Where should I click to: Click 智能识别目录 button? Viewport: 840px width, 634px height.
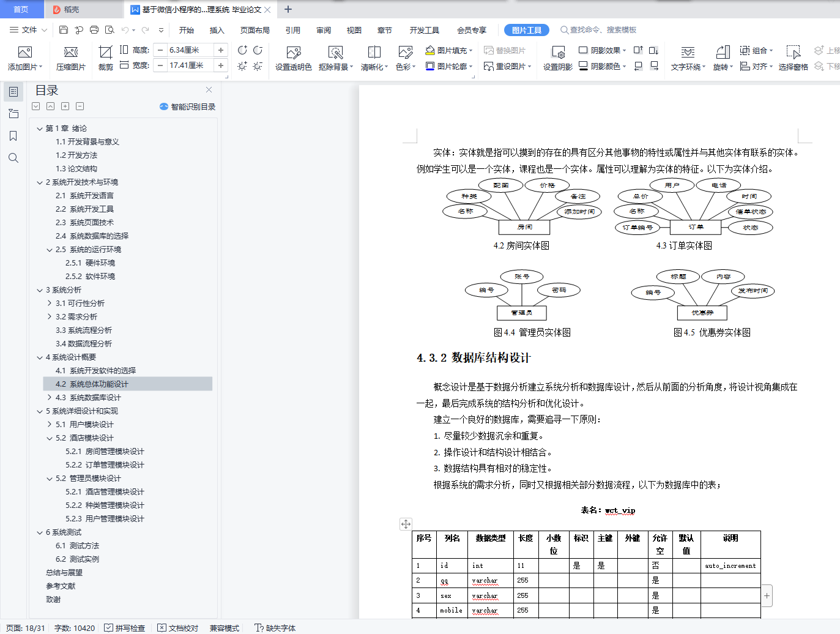[x=187, y=106]
